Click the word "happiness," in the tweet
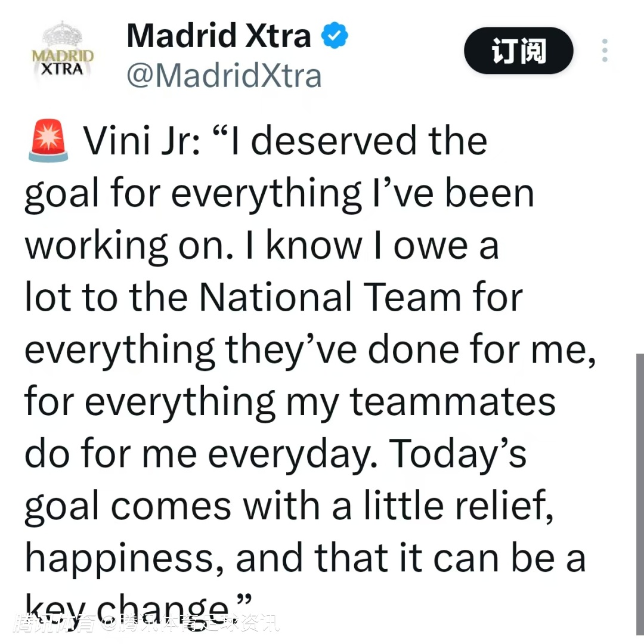 click(126, 559)
